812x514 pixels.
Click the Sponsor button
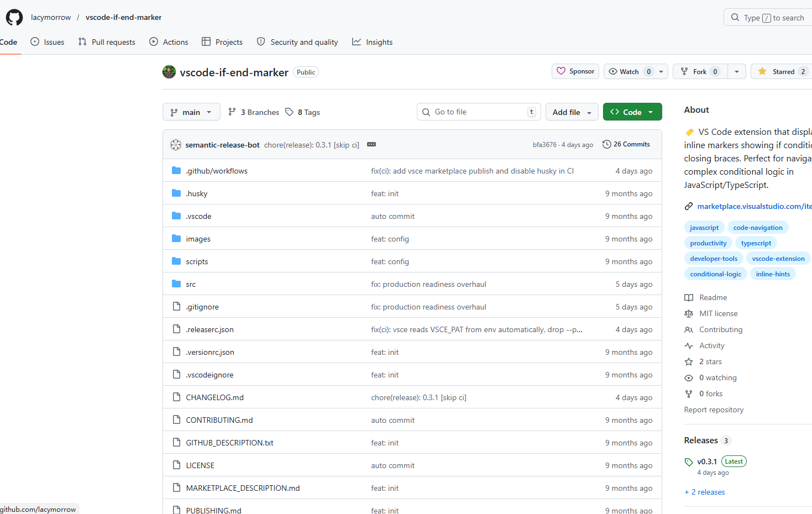tap(575, 71)
